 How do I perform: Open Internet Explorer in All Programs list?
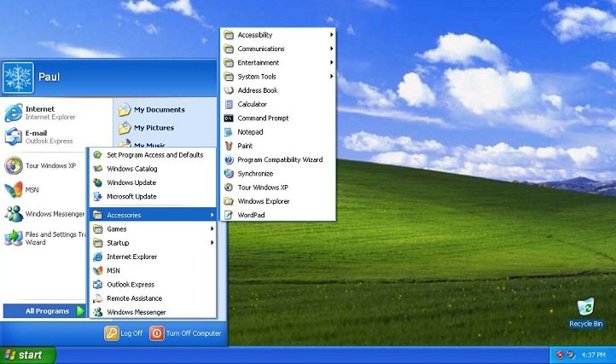pyautogui.click(x=153, y=257)
